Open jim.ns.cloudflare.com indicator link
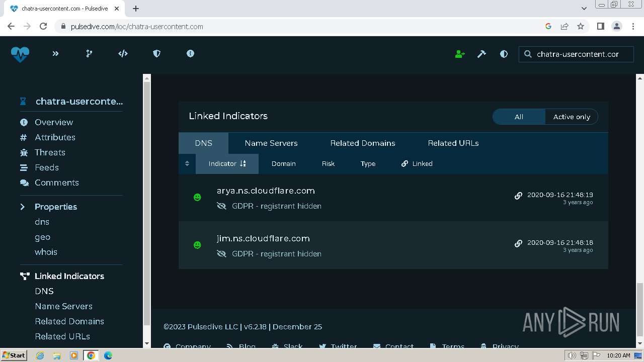Screen dimensions: 644x362 (263, 239)
